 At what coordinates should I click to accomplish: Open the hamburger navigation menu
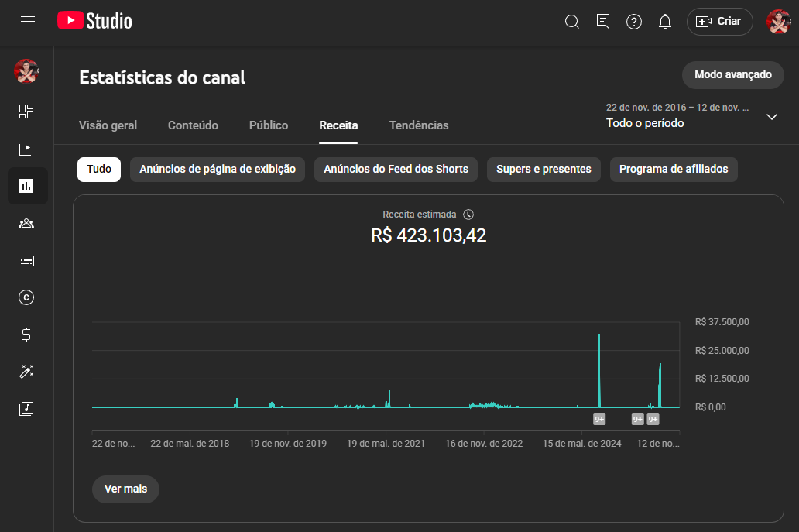28,22
